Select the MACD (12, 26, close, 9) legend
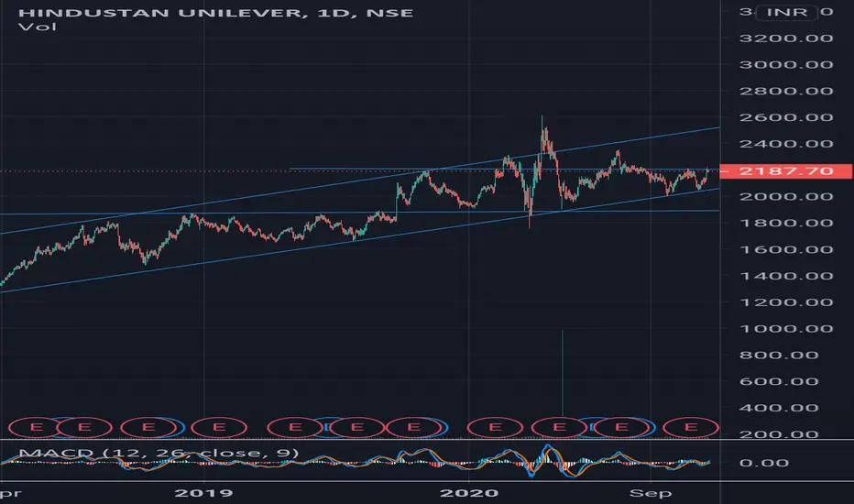This screenshot has width=854, height=504. coord(159,453)
